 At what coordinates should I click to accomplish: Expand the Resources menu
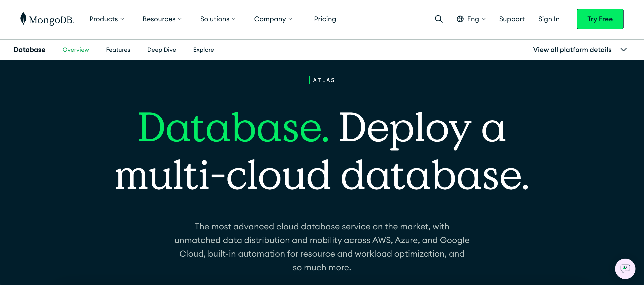162,19
